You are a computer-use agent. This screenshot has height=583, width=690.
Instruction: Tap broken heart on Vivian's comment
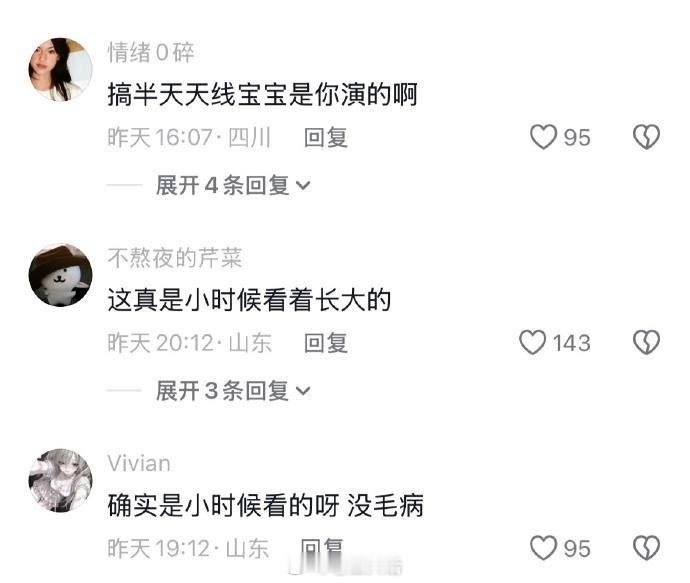pos(646,548)
